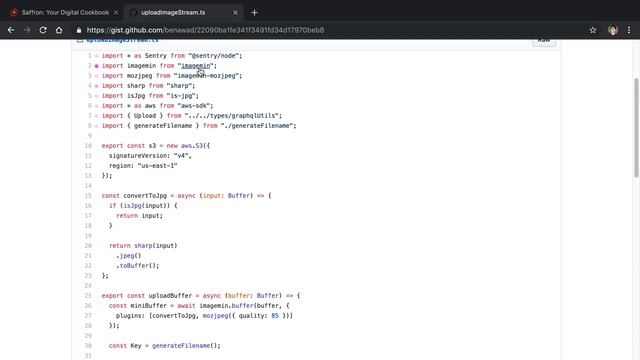Image resolution: width=640 pixels, height=360 pixels.
Task: Click the "sharp" string on line 4
Action: [x=179, y=86]
